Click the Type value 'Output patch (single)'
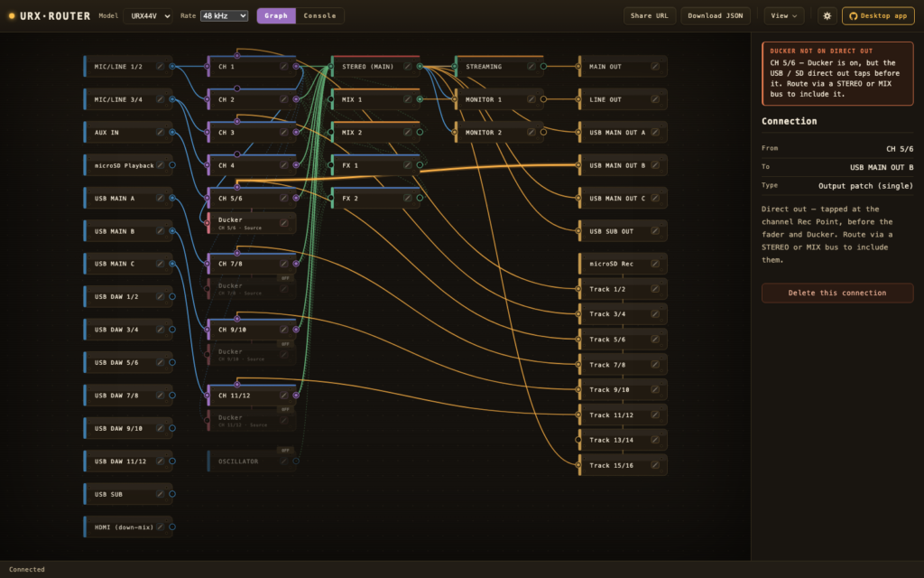 pos(865,186)
